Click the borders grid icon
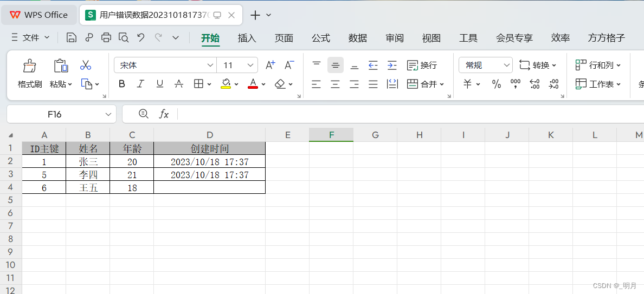This screenshot has height=294, width=644. (x=198, y=84)
